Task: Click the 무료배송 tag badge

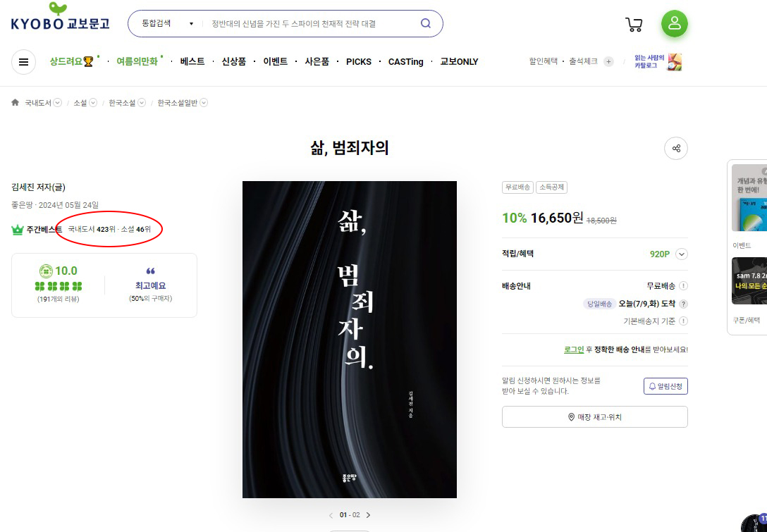Action: pyautogui.click(x=517, y=187)
